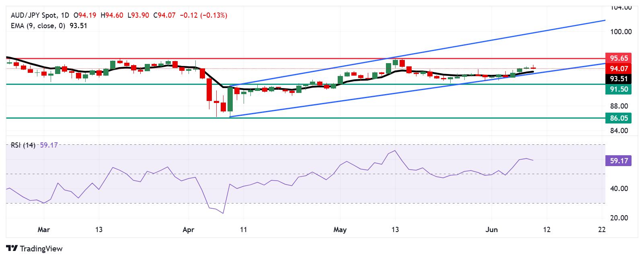This screenshot has width=644, height=259.
Task: Select the green horizontal support line at 86.05
Action: 306,118
